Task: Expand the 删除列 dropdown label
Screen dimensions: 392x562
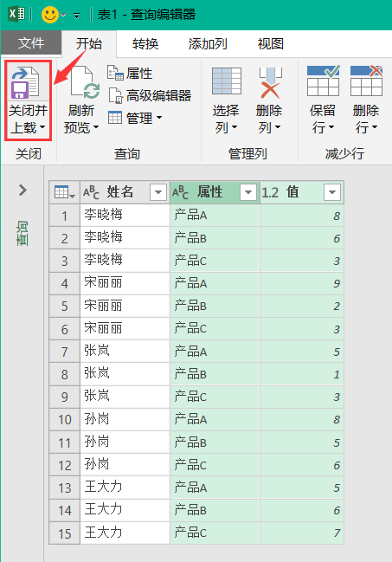Action: (269, 119)
